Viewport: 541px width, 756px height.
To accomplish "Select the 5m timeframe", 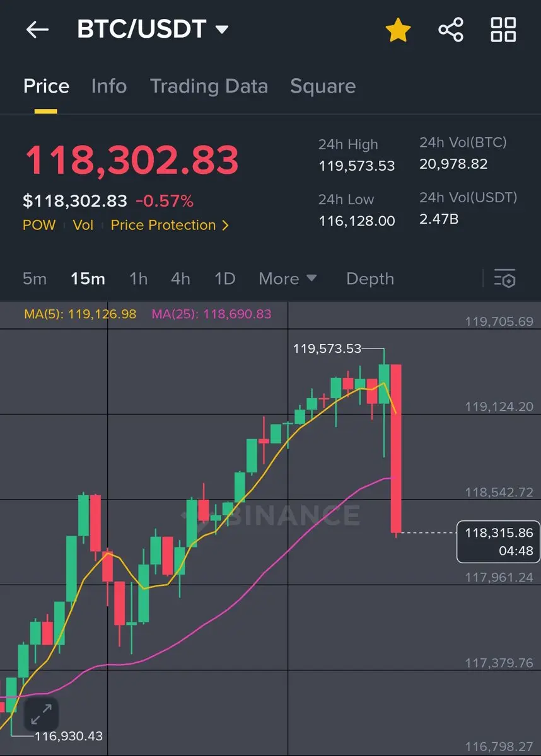I will click(35, 278).
